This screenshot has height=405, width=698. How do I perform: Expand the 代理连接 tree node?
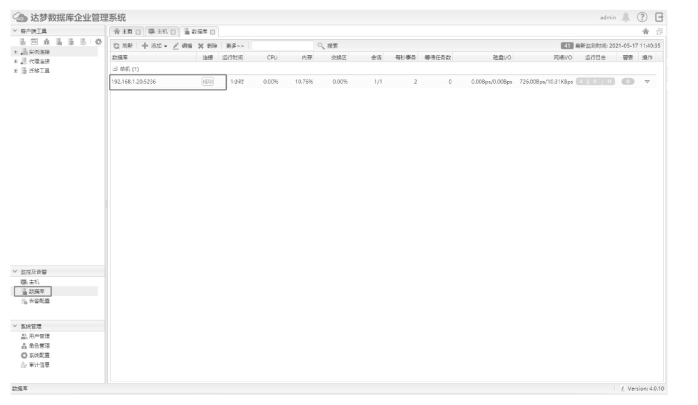click(x=16, y=61)
